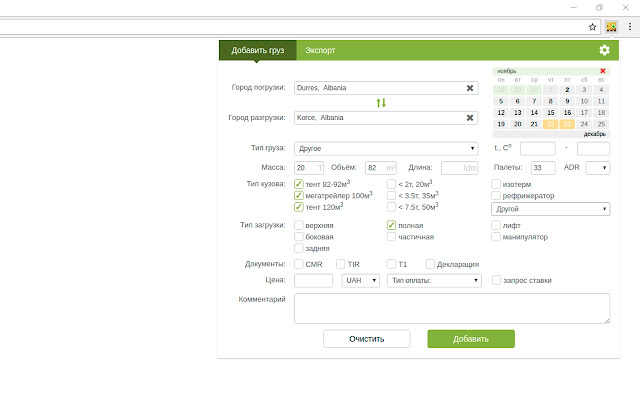Check the < 3.5т, 35м³ checkbox
Screen dimensions: 640x400
[391, 196]
